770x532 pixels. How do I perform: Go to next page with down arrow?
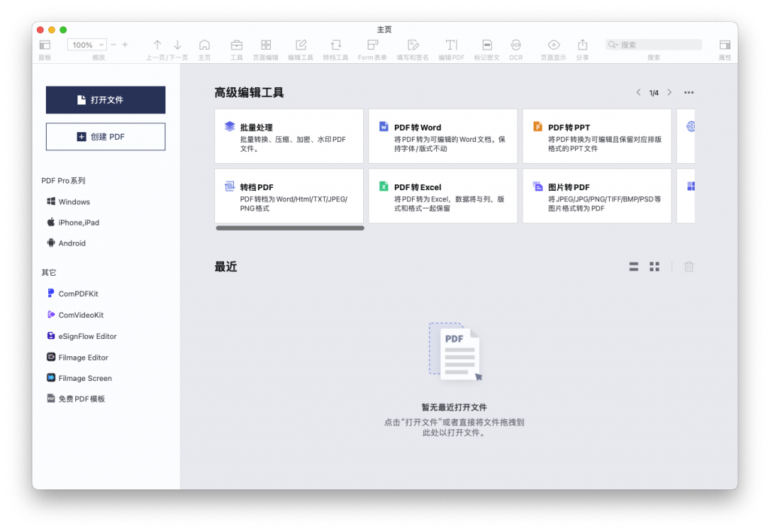177,44
